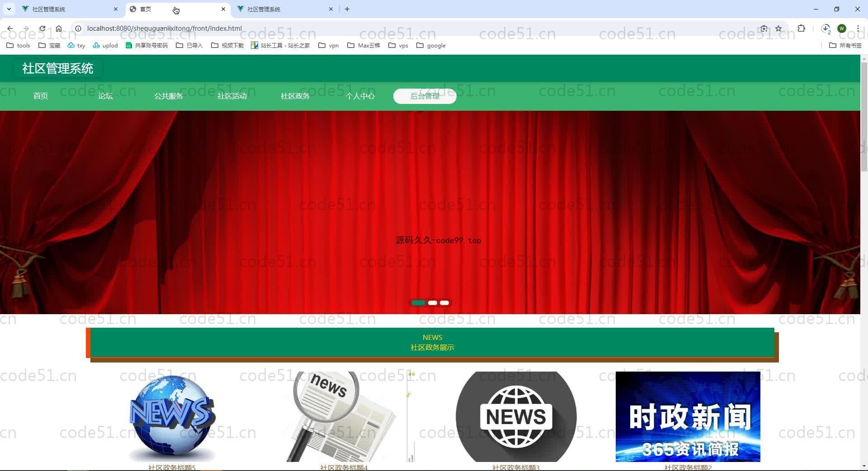Select the first green carousel indicator
Screen dimensions: 868x471
419,303
